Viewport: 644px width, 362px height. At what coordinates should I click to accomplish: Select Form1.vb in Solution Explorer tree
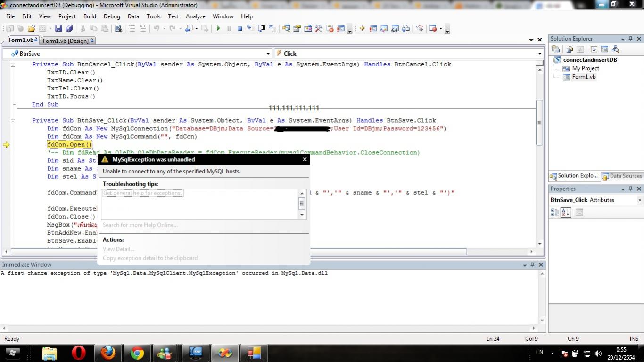coord(584,77)
